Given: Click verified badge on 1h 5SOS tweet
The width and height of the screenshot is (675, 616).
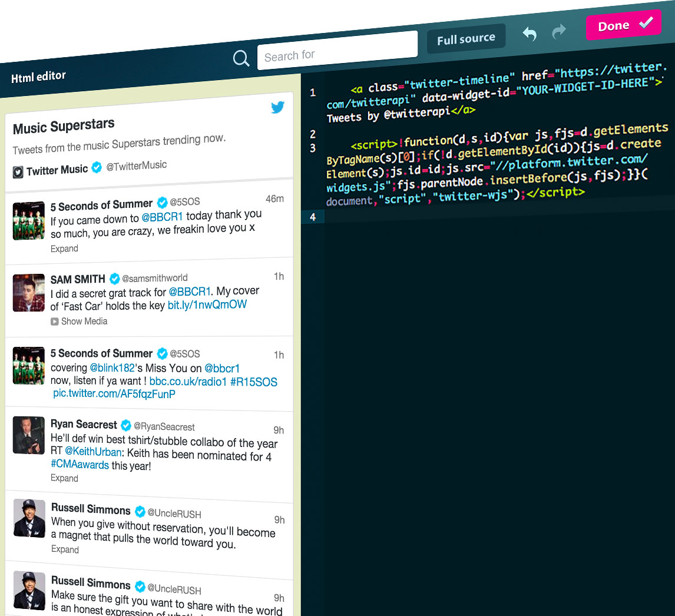Looking at the screenshot, I should click(x=162, y=353).
